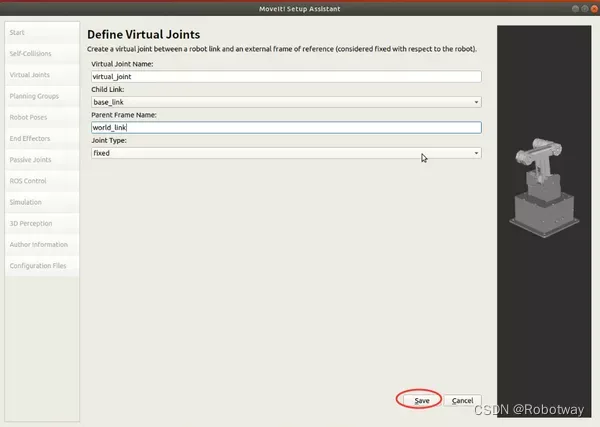Click the Parent Frame Name field
Screen dimensions: 600x427
click(x=286, y=127)
